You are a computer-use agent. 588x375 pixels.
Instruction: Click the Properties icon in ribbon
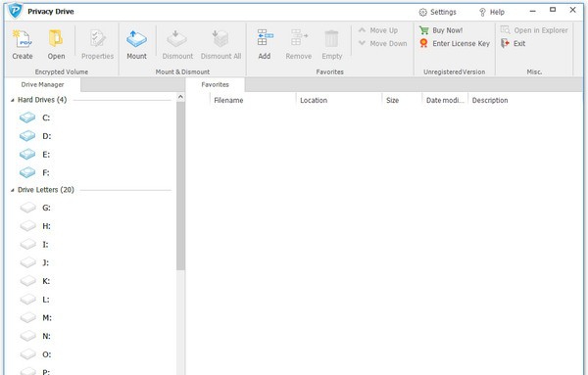pos(97,45)
